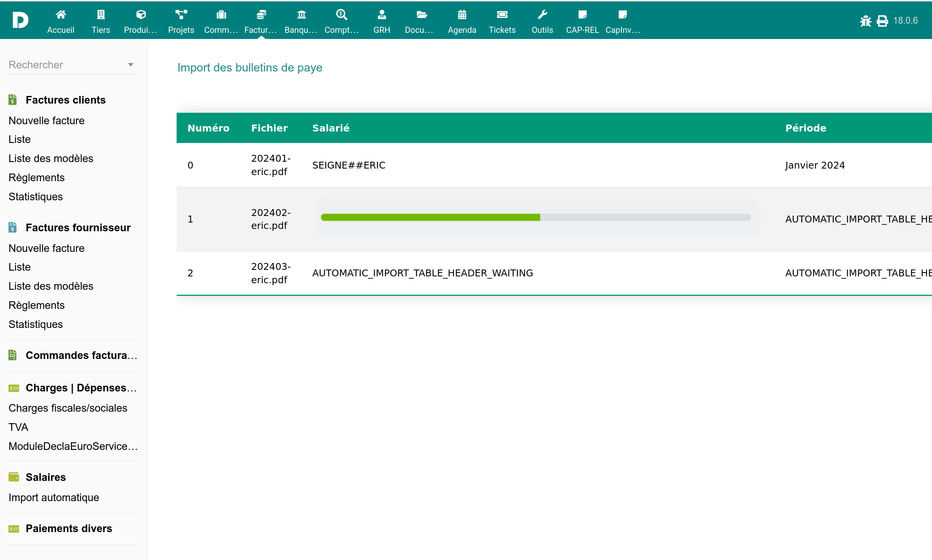Open Charges | Dépenses section
932x560 pixels.
(x=81, y=388)
